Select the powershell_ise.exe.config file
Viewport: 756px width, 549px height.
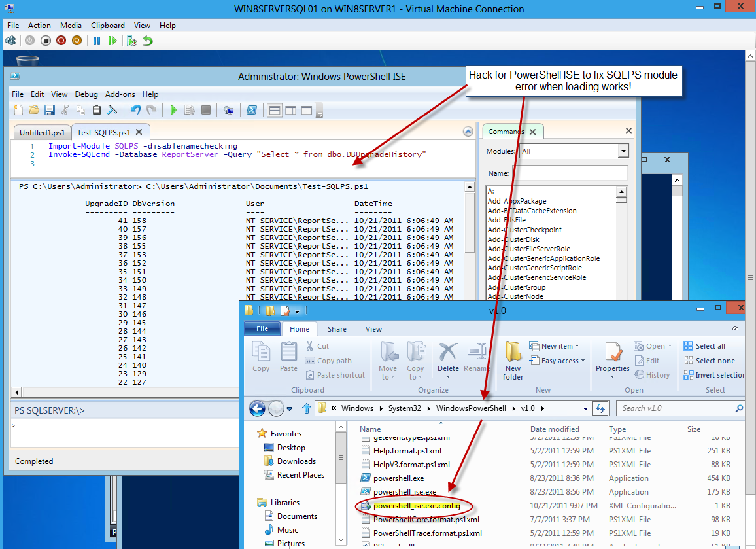(x=417, y=506)
